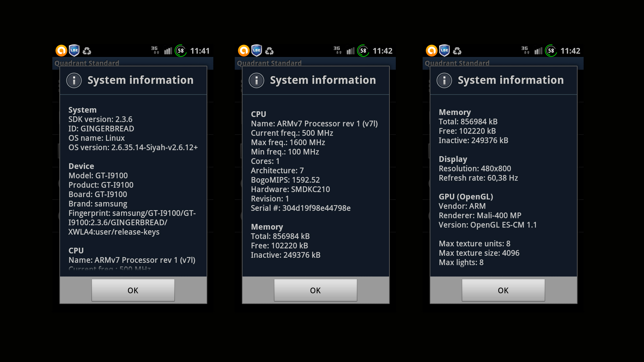Viewport: 644px width, 362px height.
Task: Tap the orange circle icon in middle screenshot
Action: (x=244, y=51)
